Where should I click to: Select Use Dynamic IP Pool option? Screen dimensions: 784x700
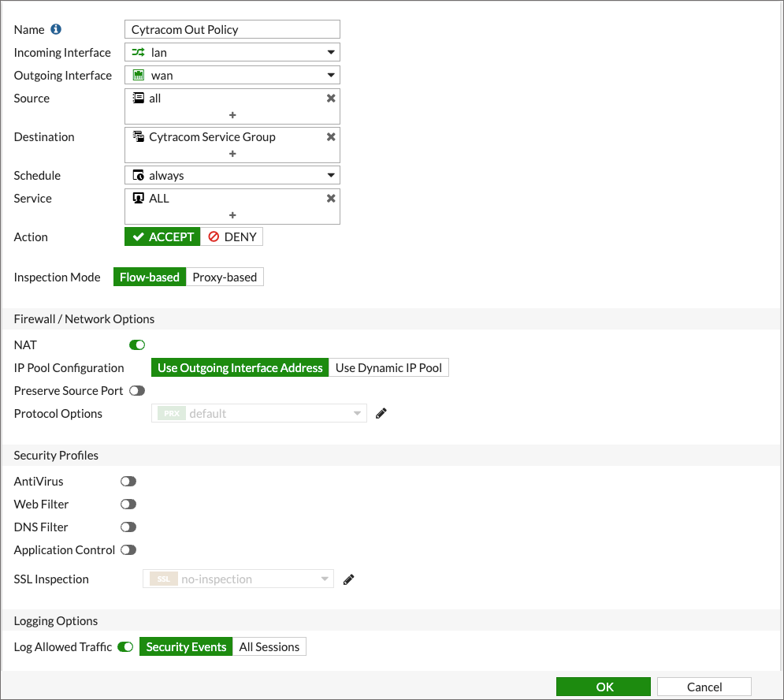click(388, 368)
